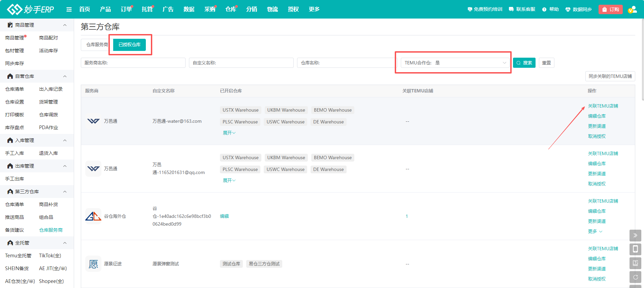Click the help manual book floating icon
Screen dimensions: 644x288
[635, 263]
